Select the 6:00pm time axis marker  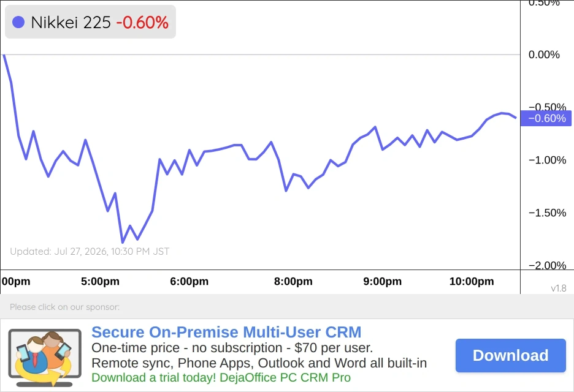click(x=189, y=281)
